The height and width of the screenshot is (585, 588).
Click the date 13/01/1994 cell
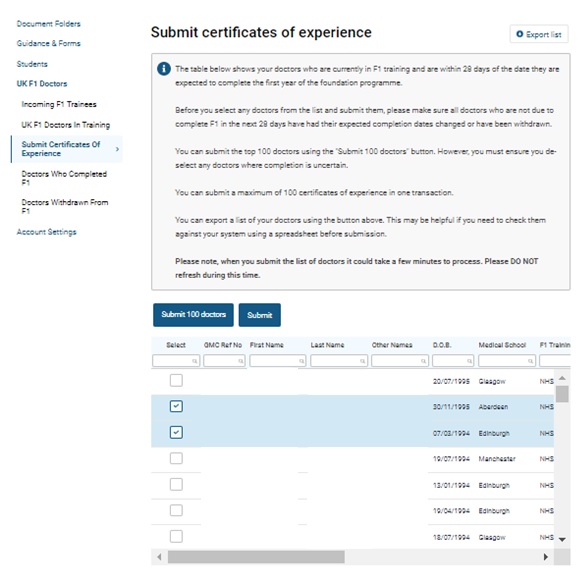[x=451, y=485]
